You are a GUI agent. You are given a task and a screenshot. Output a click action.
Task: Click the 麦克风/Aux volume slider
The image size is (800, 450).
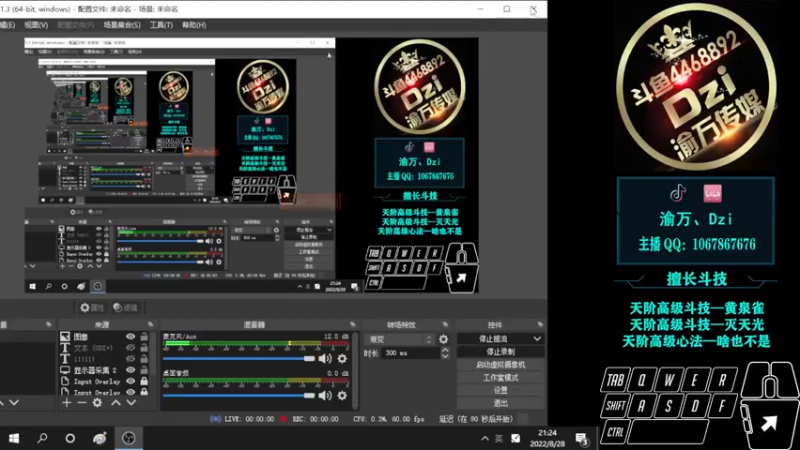[239, 359]
